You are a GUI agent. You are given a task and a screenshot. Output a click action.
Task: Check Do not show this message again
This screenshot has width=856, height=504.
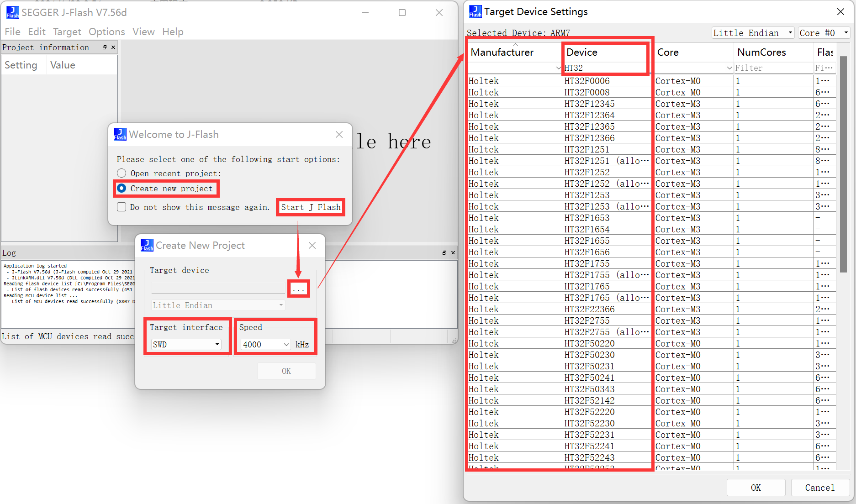coord(122,207)
